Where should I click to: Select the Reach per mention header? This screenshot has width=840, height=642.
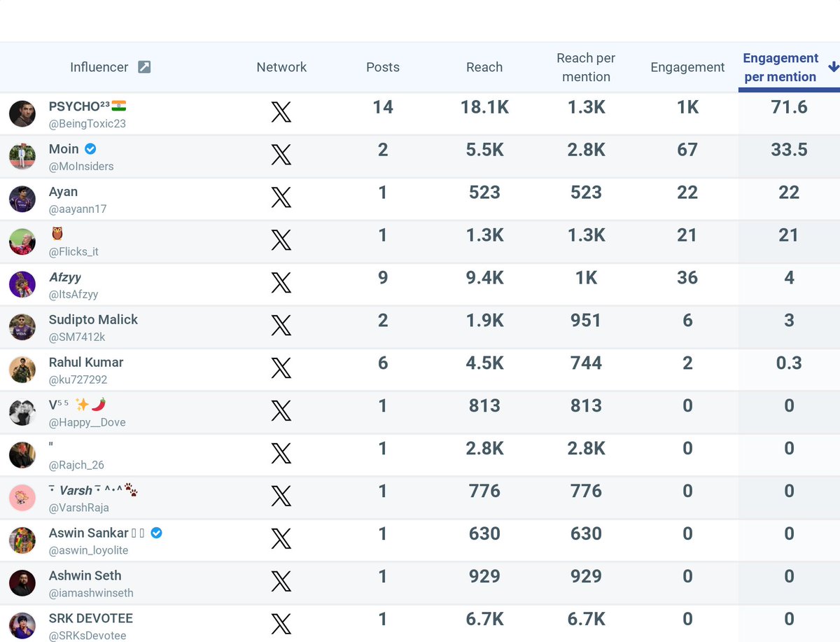[x=586, y=67]
